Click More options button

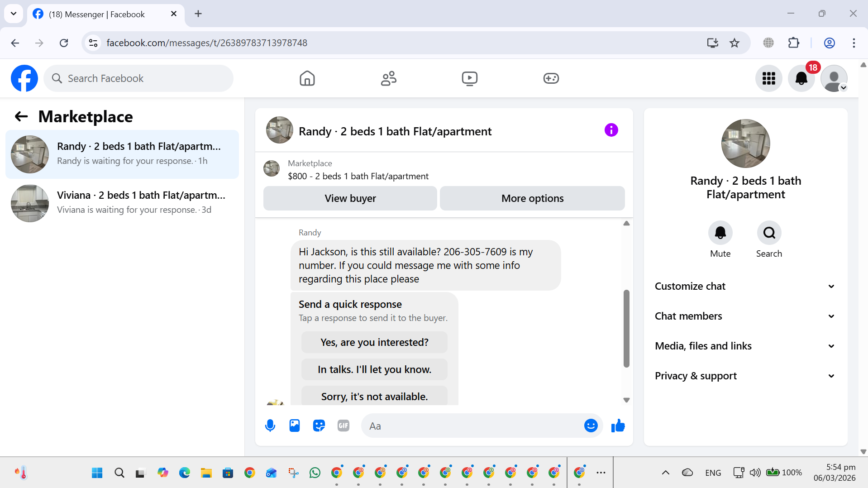tap(532, 198)
